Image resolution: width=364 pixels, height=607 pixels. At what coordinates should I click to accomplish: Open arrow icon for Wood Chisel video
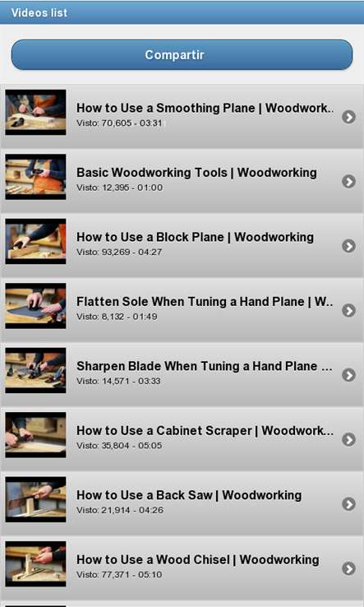348,568
